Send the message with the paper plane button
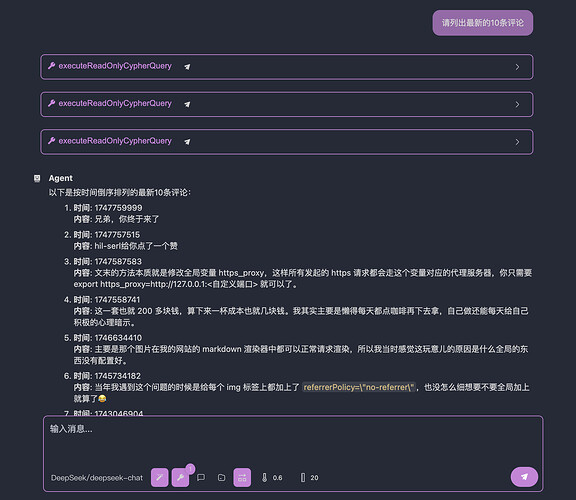This screenshot has width=576, height=500. (x=524, y=477)
